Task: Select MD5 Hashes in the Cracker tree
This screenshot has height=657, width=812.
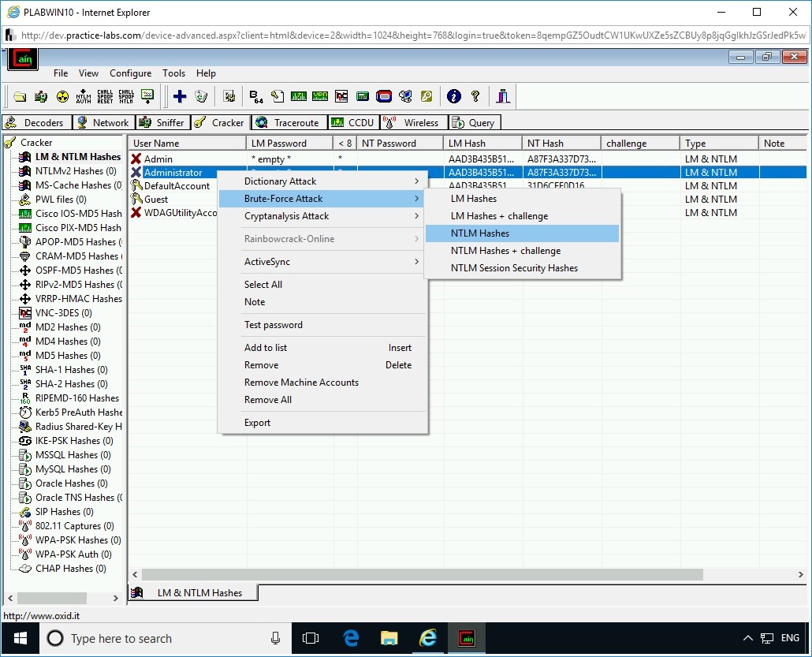Action: coord(68,356)
